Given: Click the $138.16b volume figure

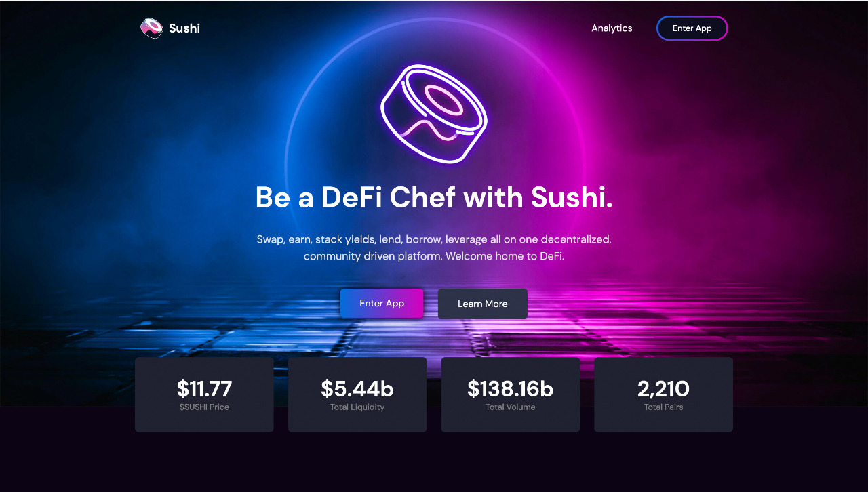Looking at the screenshot, I should (x=511, y=388).
